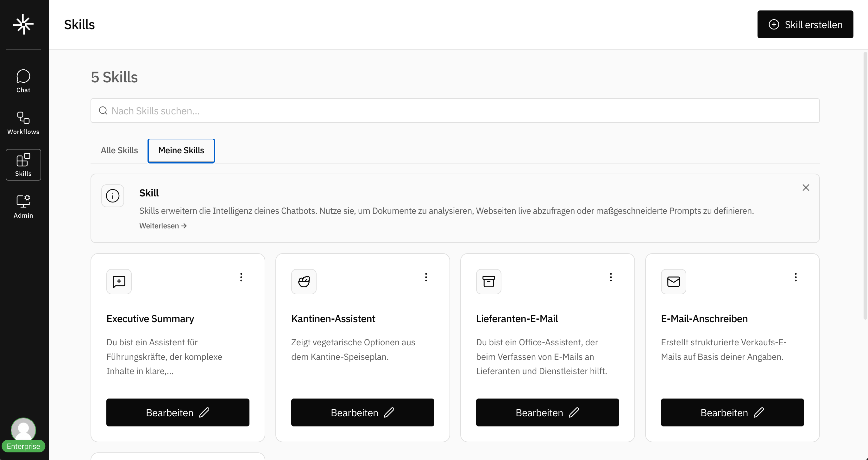Click the user avatar in sidebar
This screenshot has height=460, width=868.
pyautogui.click(x=23, y=429)
